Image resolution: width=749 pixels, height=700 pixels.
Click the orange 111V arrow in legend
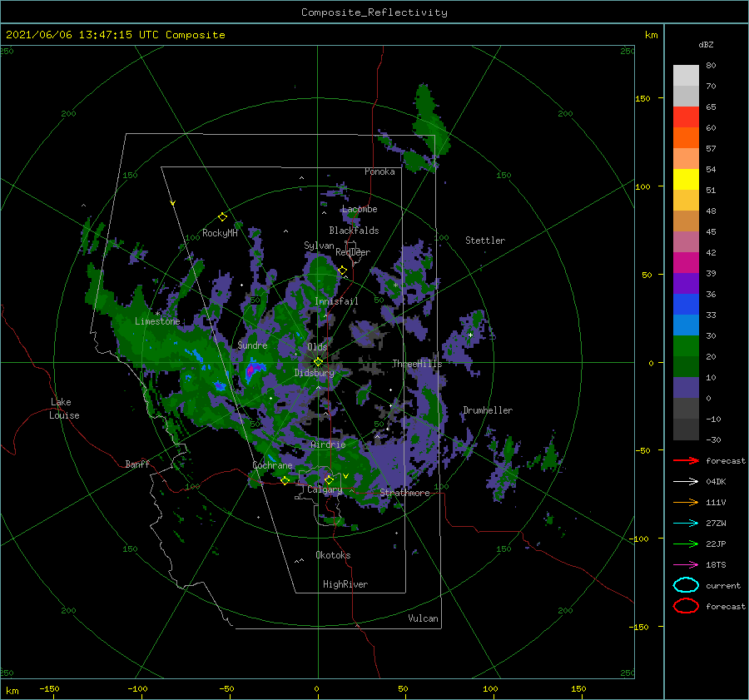tap(686, 502)
